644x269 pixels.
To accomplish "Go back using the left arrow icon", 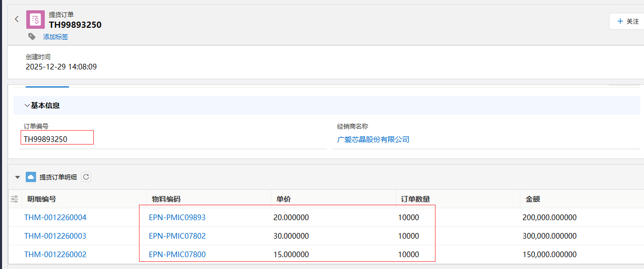I will click(x=16, y=20).
